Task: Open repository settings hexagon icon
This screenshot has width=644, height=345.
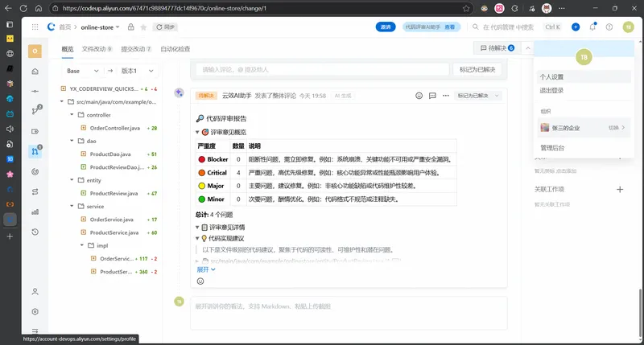Action: [x=35, y=312]
